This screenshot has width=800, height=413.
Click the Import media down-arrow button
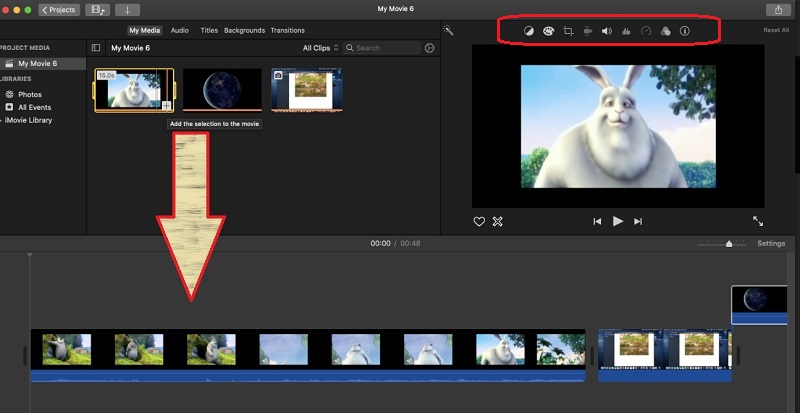pyautogui.click(x=128, y=10)
